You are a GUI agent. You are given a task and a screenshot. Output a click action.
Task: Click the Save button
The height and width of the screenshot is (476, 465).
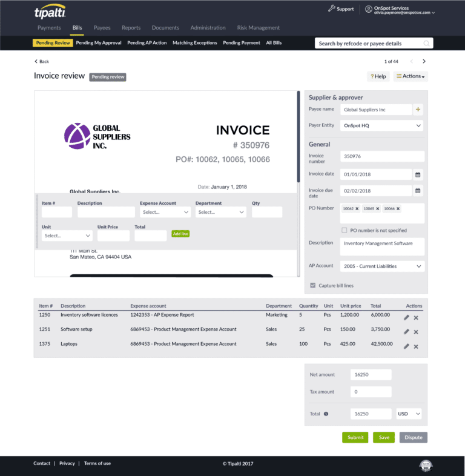384,437
